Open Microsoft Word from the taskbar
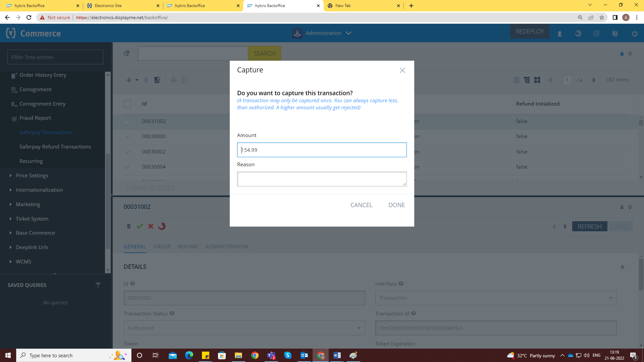The height and width of the screenshot is (362, 644). pos(337,355)
